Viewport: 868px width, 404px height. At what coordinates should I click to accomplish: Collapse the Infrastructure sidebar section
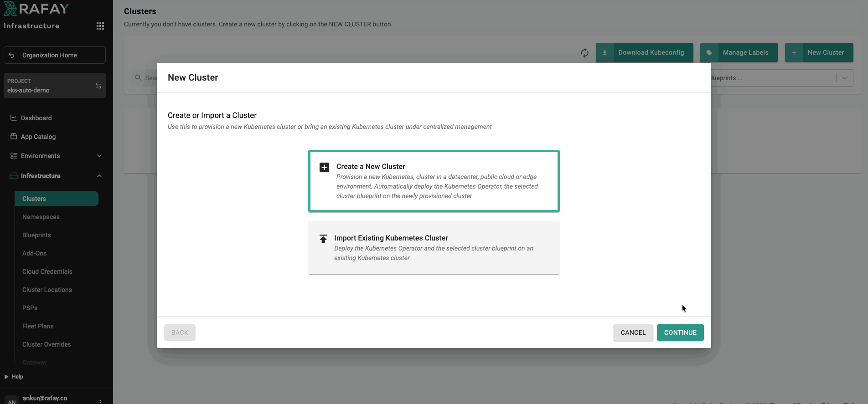tap(99, 176)
